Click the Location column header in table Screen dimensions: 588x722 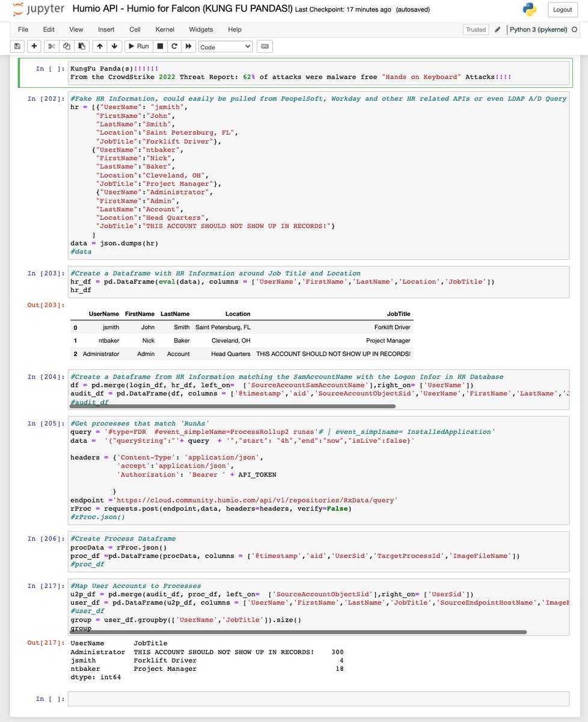pyautogui.click(x=238, y=314)
